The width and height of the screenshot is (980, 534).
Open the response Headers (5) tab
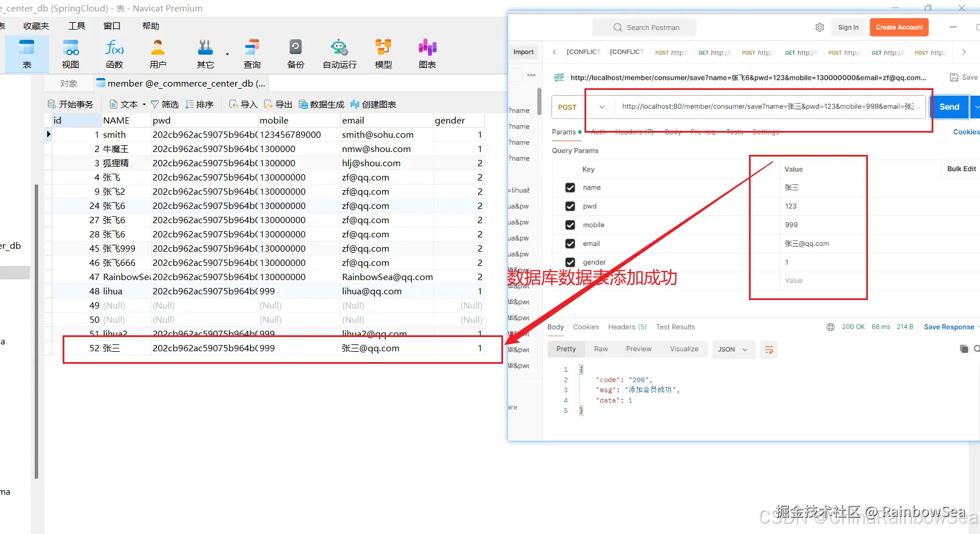627,327
